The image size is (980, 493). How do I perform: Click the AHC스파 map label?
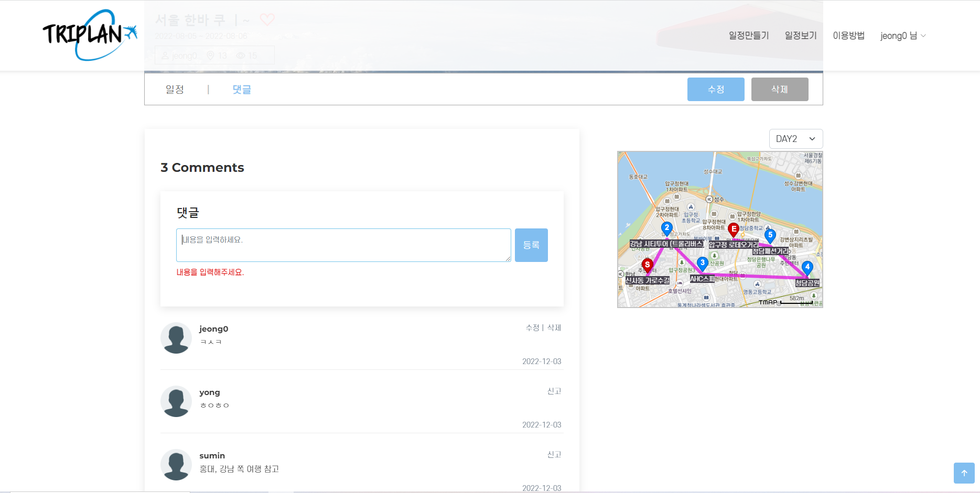(x=702, y=279)
